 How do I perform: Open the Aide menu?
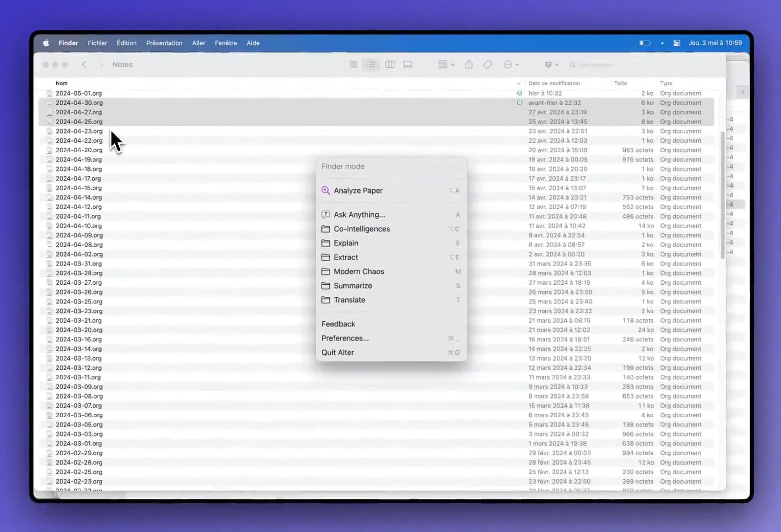253,43
